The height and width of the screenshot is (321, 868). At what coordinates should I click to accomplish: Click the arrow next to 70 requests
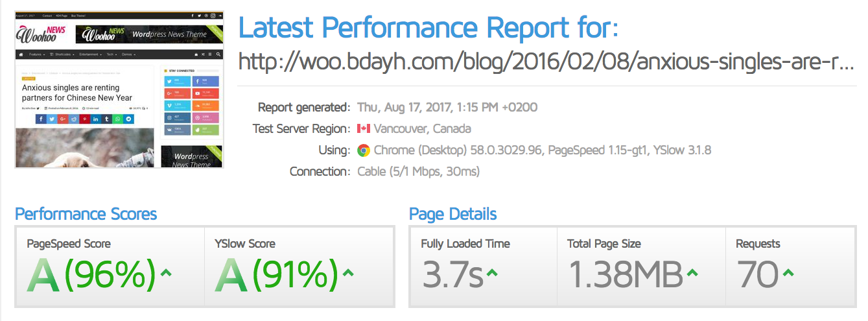(x=788, y=272)
